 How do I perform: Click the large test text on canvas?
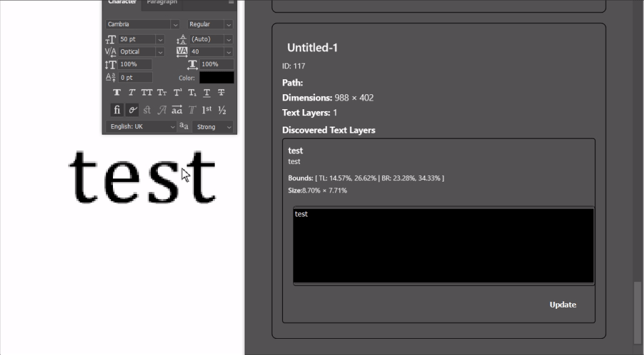click(x=142, y=177)
